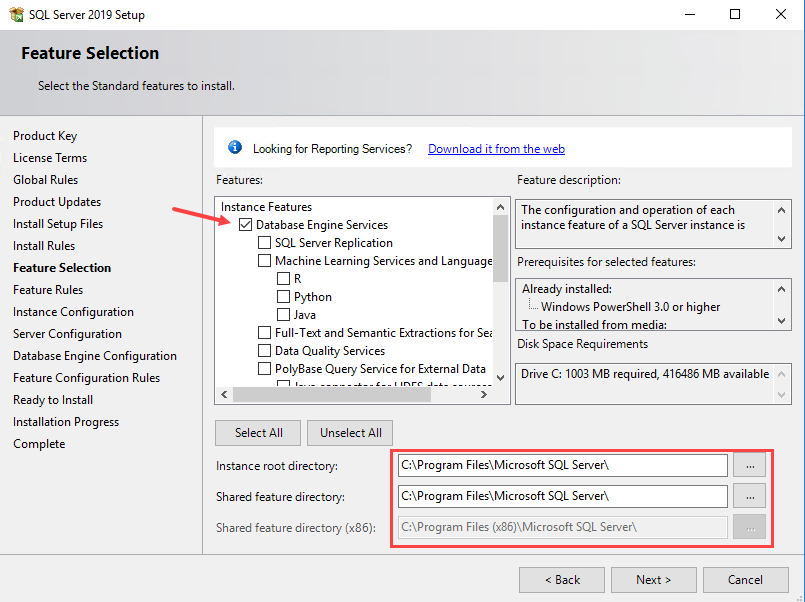Select the Complete step in sidebar

click(39, 444)
